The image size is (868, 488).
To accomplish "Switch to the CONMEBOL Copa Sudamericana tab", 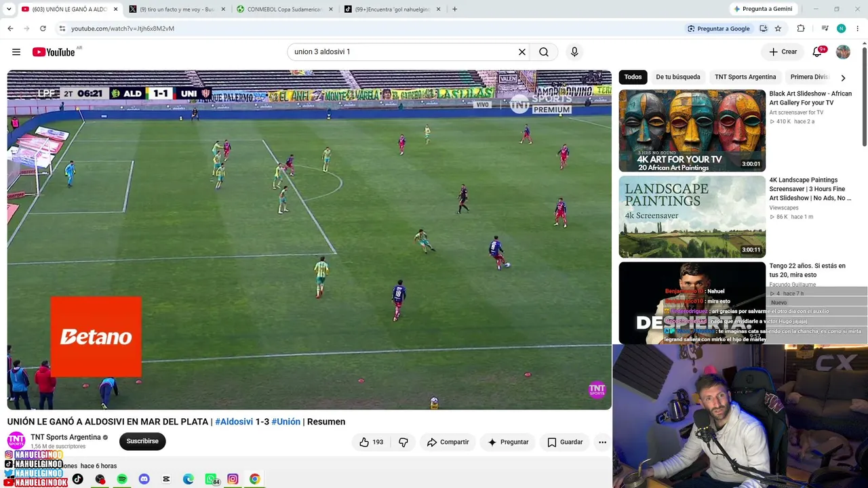I will point(285,9).
